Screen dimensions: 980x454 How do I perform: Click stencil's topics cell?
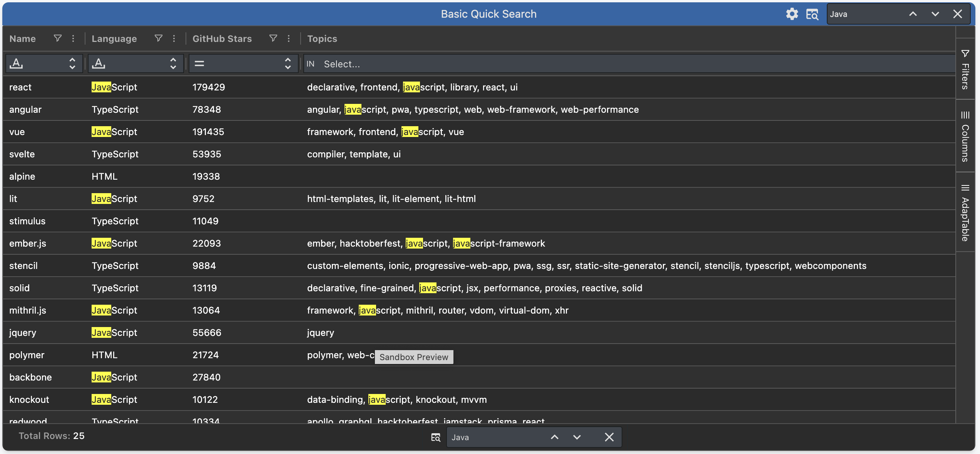pos(628,266)
